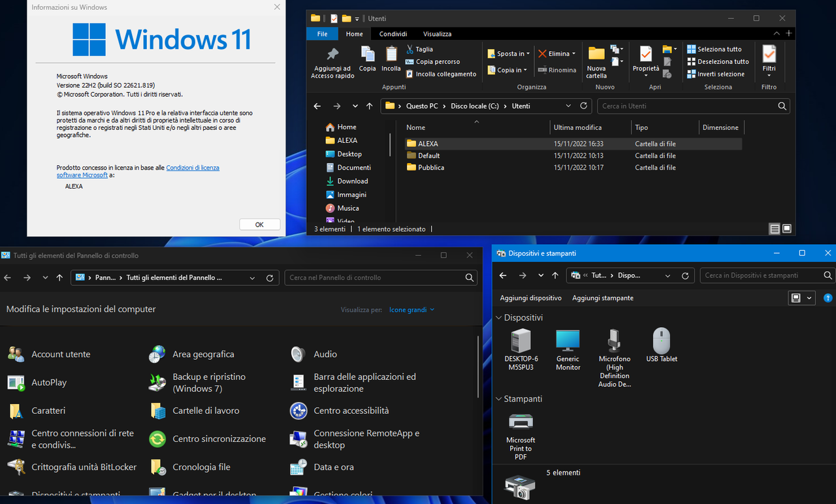Click Cerca nel Pannello di controllo field
Image resolution: width=836 pixels, height=504 pixels.
381,277
